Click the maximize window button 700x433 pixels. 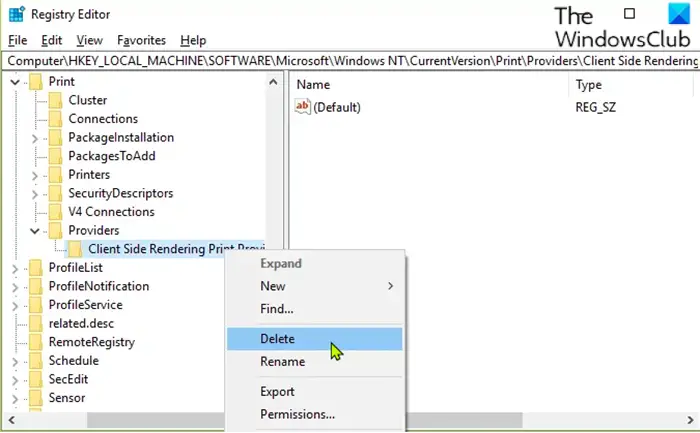(x=629, y=13)
